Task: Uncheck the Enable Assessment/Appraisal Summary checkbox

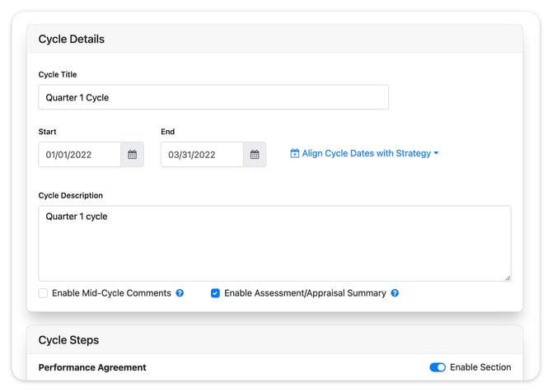Action: coord(215,293)
